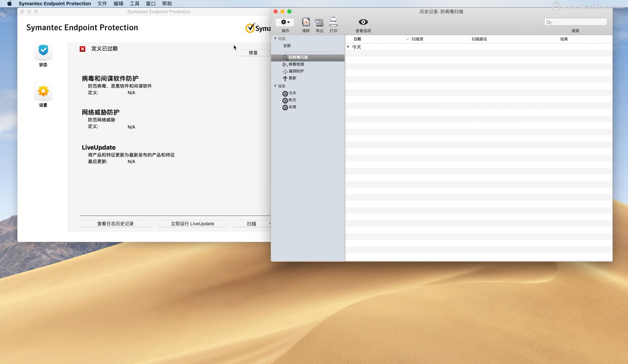The image size is (628, 364).
Task: Click the 扫描路径 column header
Action: 514,39
